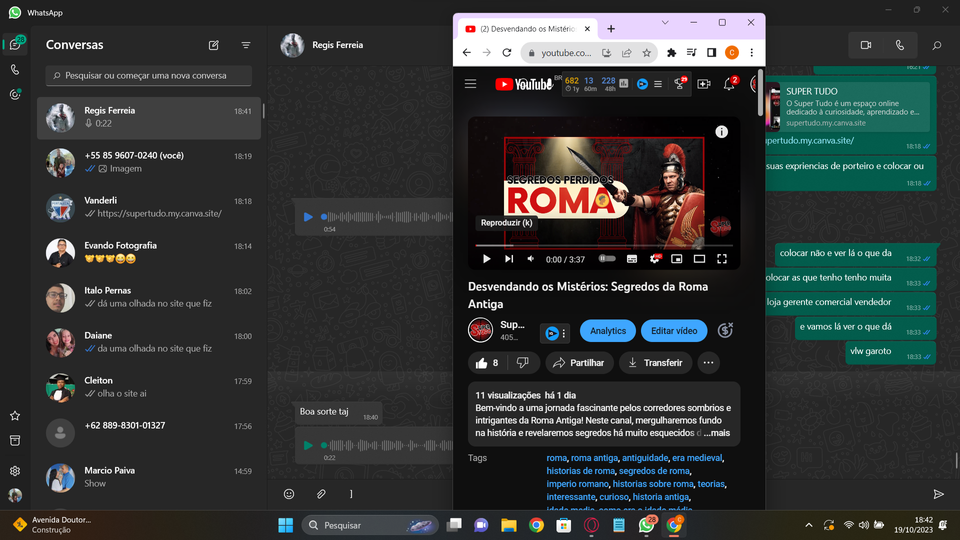The width and height of the screenshot is (960, 540).
Task: Open the supertudo.my.canva.site link in chat
Action: click(811, 140)
